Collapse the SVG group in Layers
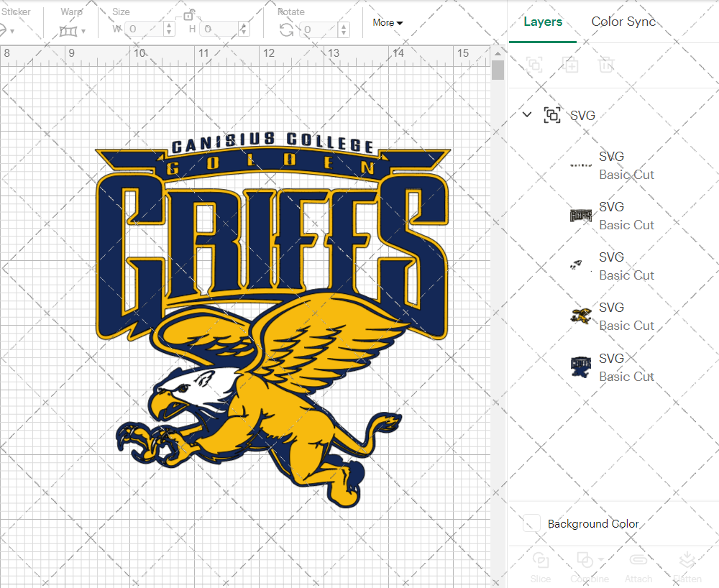 [526, 114]
